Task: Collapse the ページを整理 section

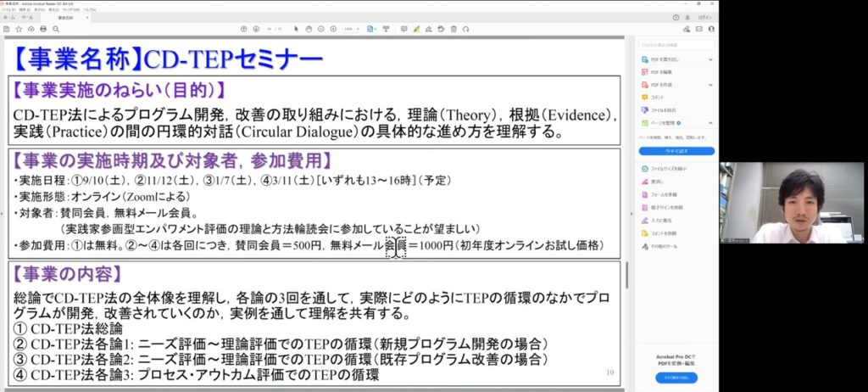Action: (710, 123)
